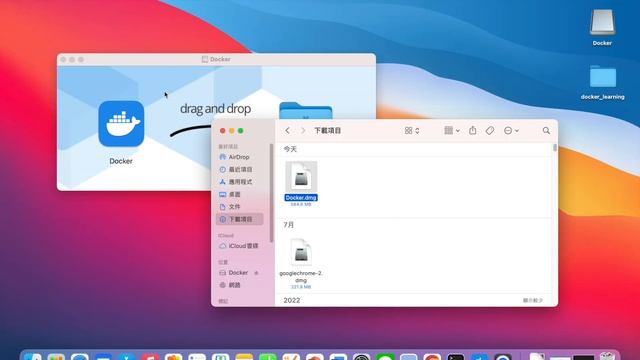The width and height of the screenshot is (640, 360).
Task: Click the Finder sidebar scrollbar
Action: point(271,192)
